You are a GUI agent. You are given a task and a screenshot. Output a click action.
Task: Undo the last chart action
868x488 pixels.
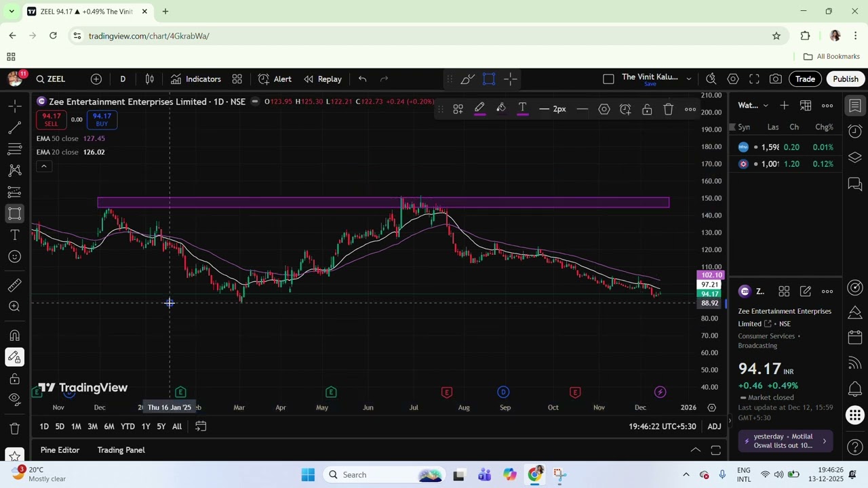click(x=363, y=79)
